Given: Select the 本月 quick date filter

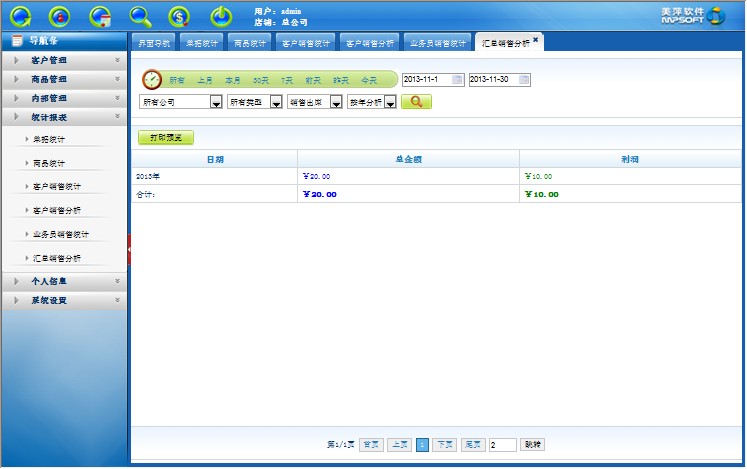Looking at the screenshot, I should pos(232,80).
